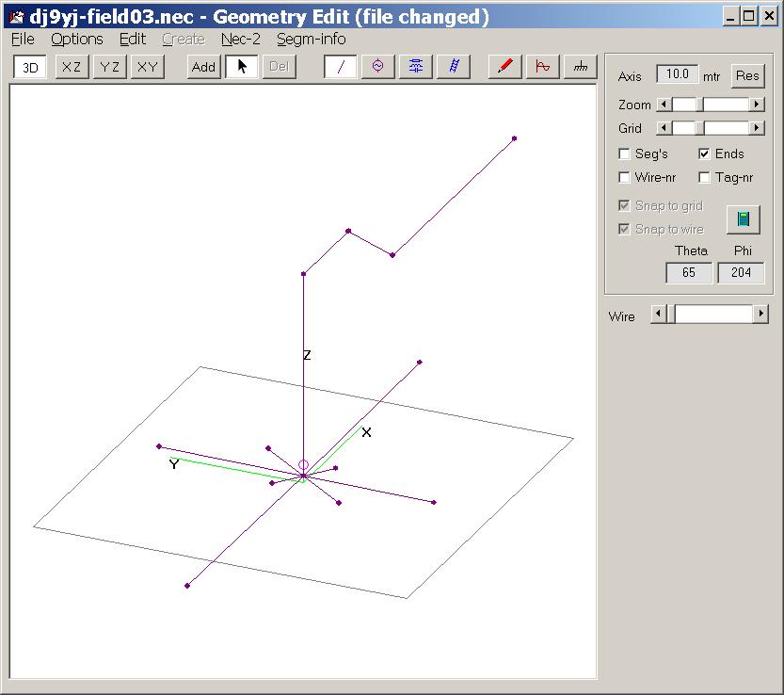This screenshot has height=695, width=784.
Task: Select the loading element tool icon
Action: coord(415,67)
